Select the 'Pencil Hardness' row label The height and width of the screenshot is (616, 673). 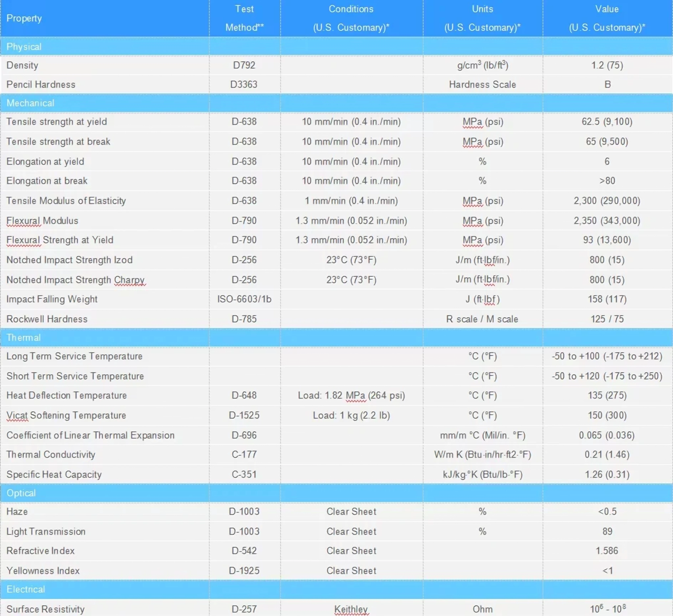(41, 84)
